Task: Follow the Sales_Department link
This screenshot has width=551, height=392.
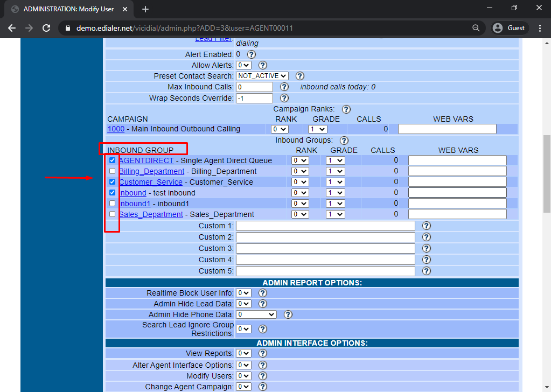Action: 151,214
